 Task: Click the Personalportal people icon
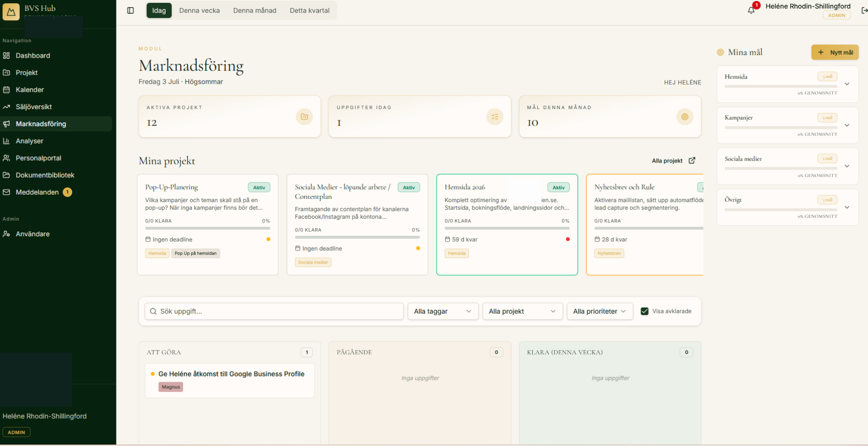point(6,158)
